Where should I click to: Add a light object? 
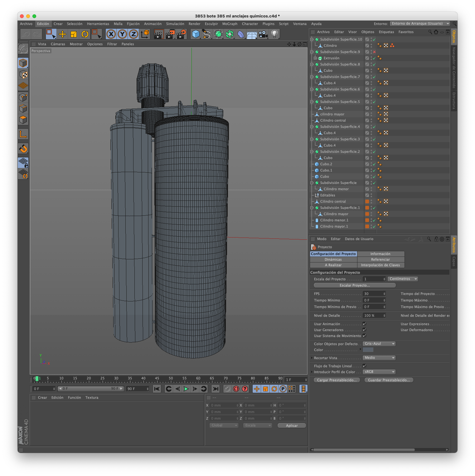(x=274, y=34)
